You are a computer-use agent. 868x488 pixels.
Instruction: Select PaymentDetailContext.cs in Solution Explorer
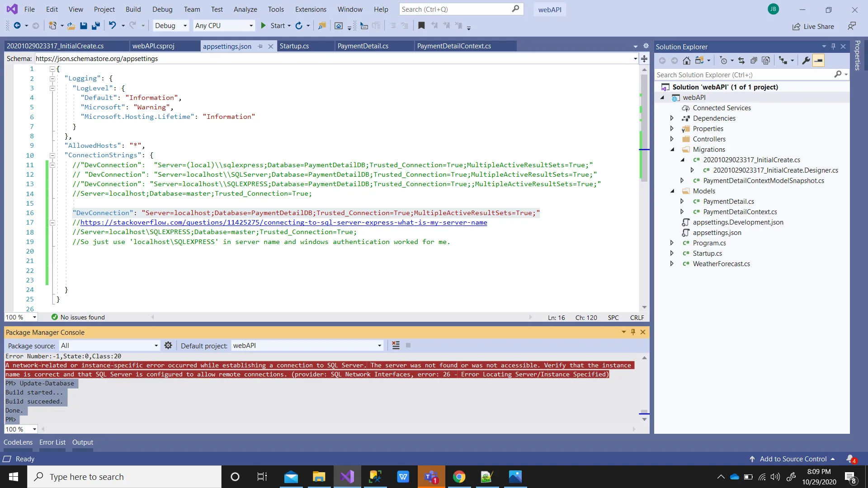[740, 212]
